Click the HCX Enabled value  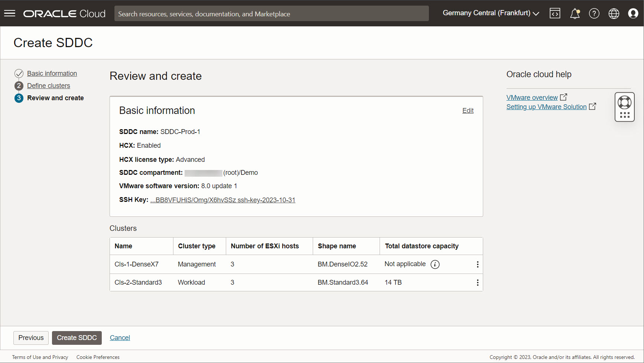click(x=149, y=145)
